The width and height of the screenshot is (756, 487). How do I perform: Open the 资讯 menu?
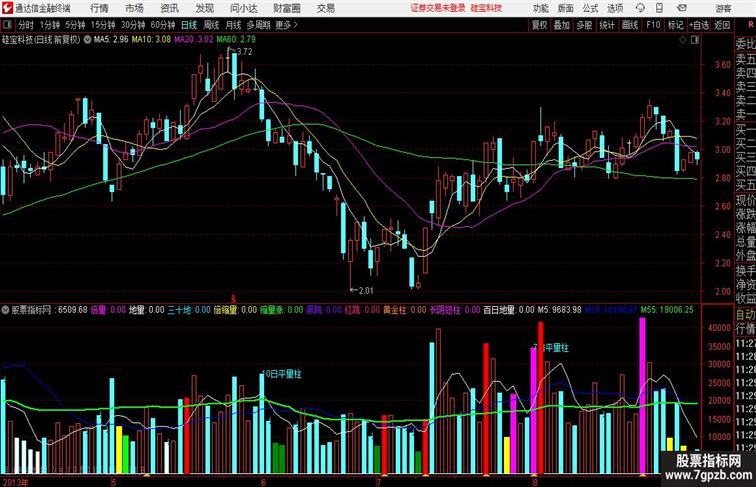point(169,8)
